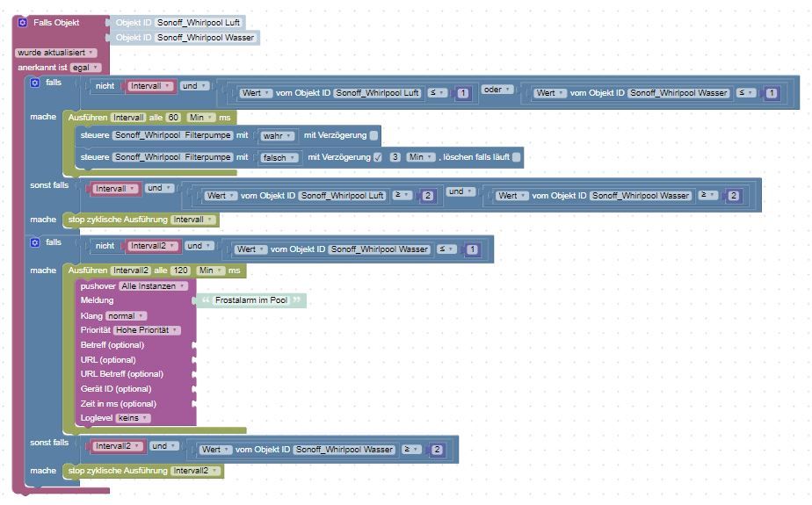Screen dimensions: 812x505
Task: Open the Intervall2 variable dropdown after 'nicht'
Action: (153, 246)
